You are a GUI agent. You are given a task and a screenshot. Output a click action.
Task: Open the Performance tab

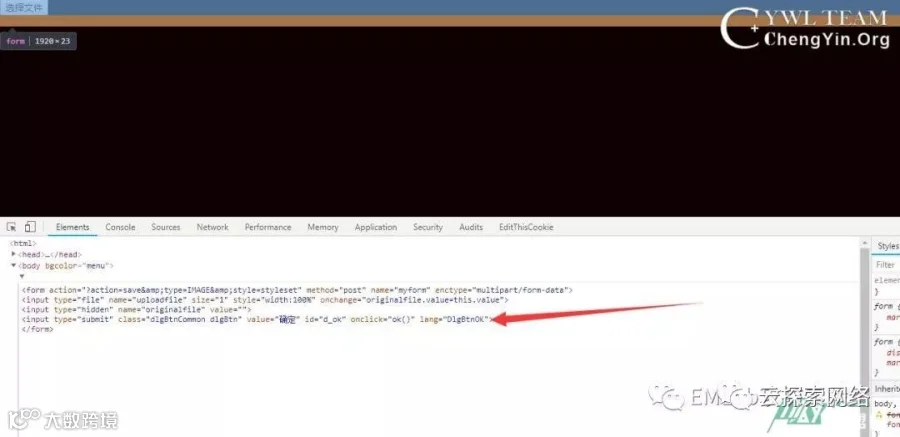pos(268,227)
